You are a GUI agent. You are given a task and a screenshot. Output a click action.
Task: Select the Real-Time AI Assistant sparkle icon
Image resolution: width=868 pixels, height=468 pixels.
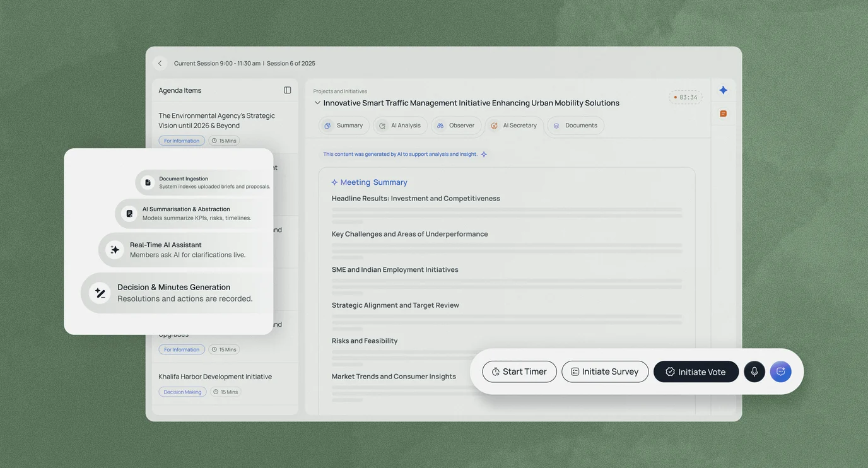click(115, 250)
